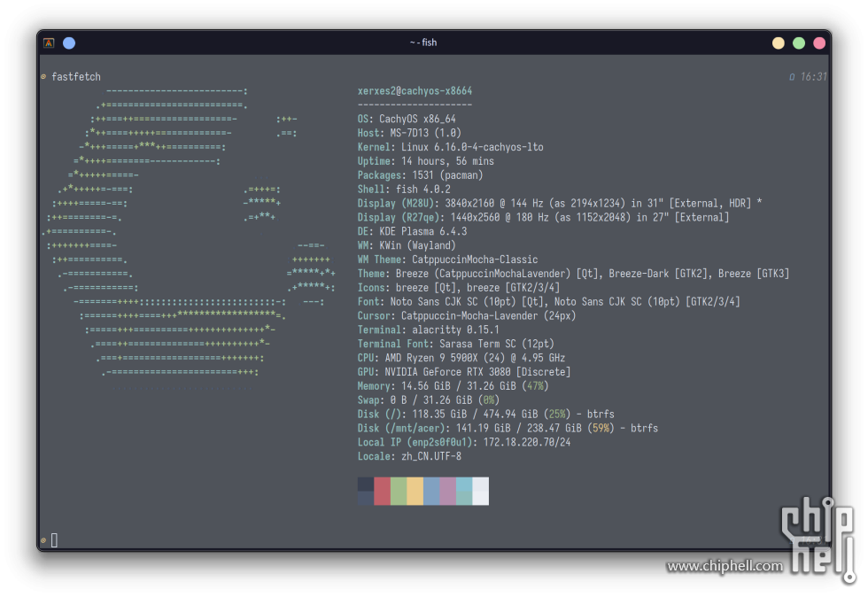The image size is (868, 597).
Task: Click the 'Packages: 1531 (pacman)' line
Action: pyautogui.click(x=420, y=175)
